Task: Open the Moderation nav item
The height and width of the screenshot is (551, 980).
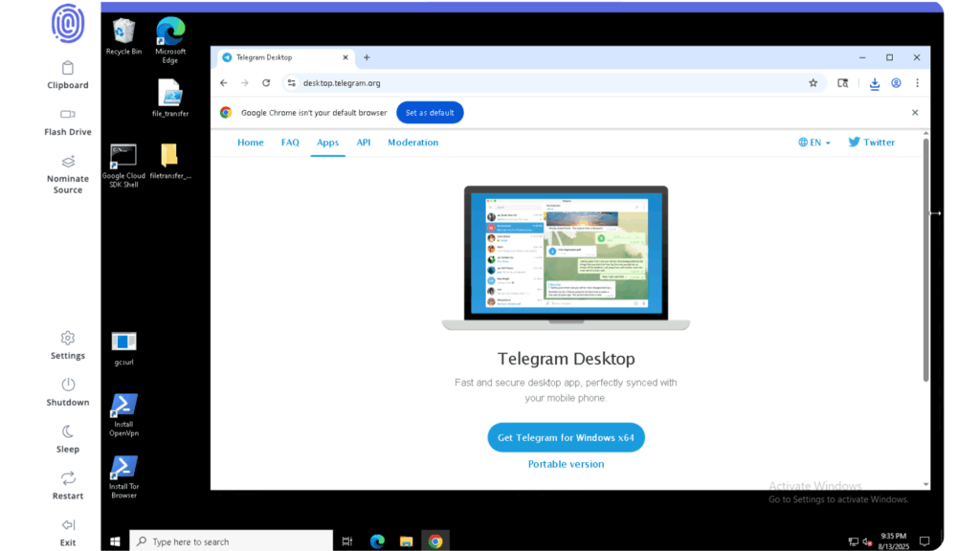Action: tap(413, 143)
